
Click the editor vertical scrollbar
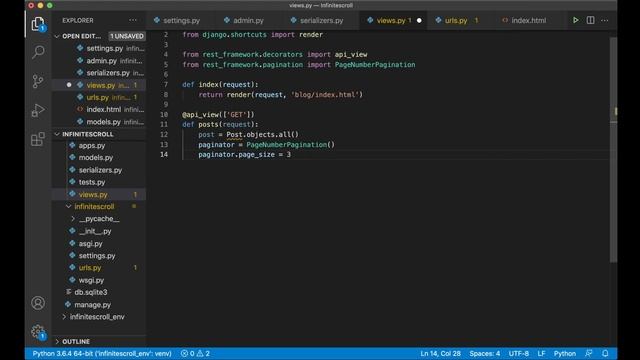(613, 149)
